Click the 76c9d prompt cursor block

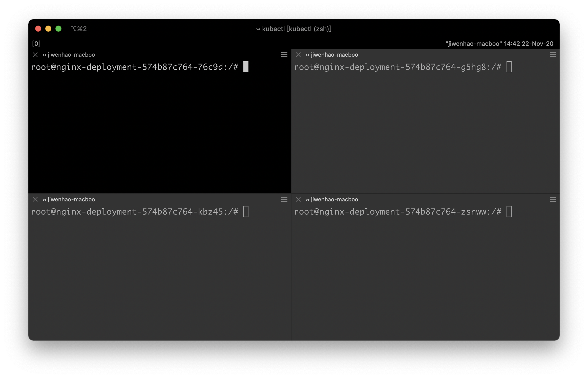click(x=246, y=67)
